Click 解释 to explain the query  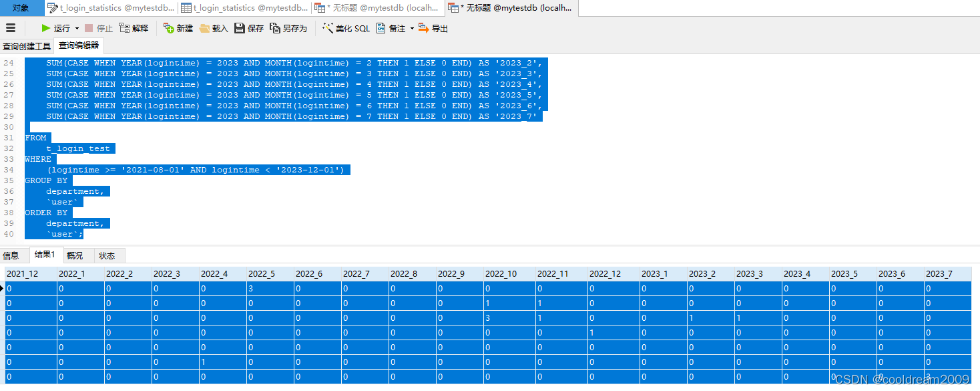coord(134,28)
